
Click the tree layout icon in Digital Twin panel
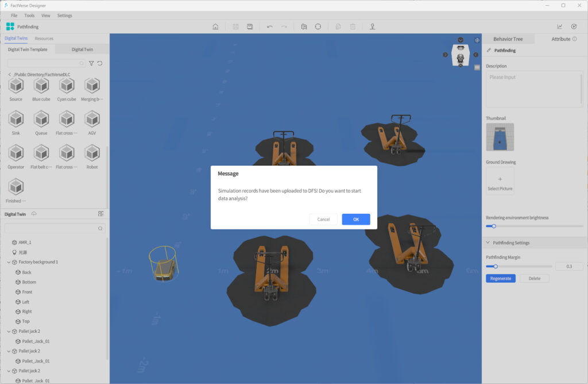coord(100,214)
